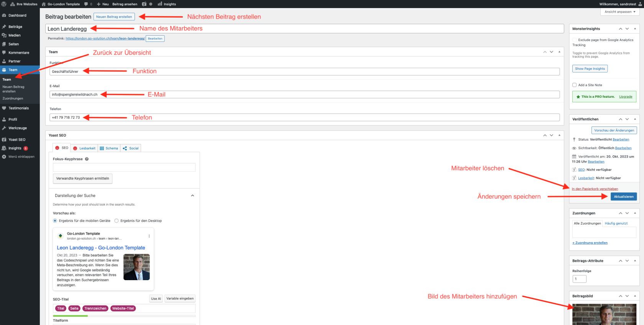644x325 pixels.
Task: Click Neuen Beitrag erstellen button
Action: point(114,17)
